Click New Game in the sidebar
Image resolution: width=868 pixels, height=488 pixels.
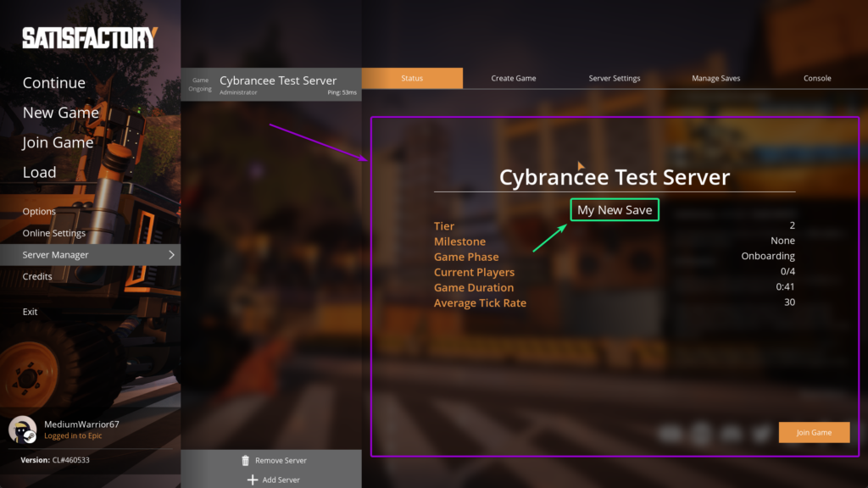click(x=60, y=113)
